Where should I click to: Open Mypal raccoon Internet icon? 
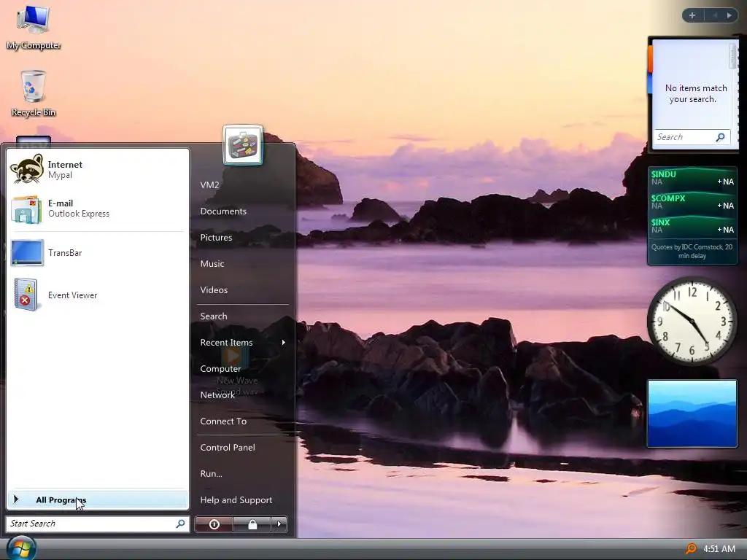pyautogui.click(x=27, y=169)
